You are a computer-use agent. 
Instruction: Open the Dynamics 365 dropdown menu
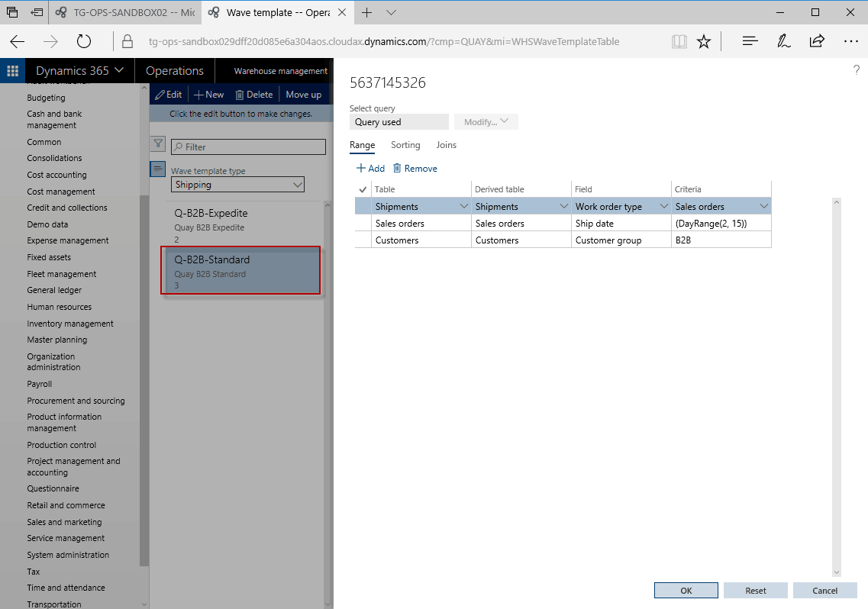click(x=79, y=71)
